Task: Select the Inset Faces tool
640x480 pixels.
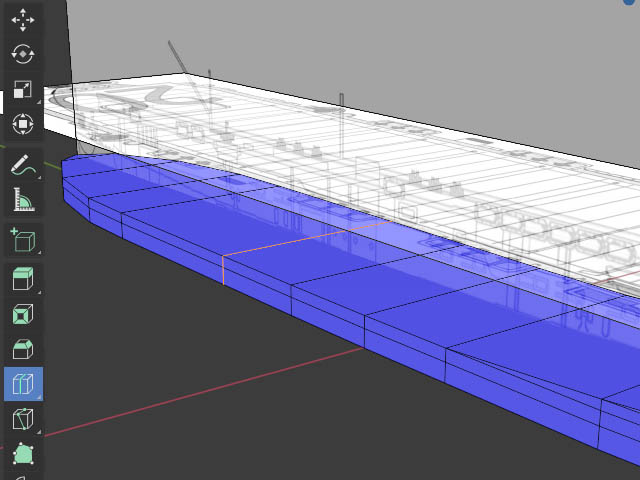Action: pyautogui.click(x=23, y=314)
